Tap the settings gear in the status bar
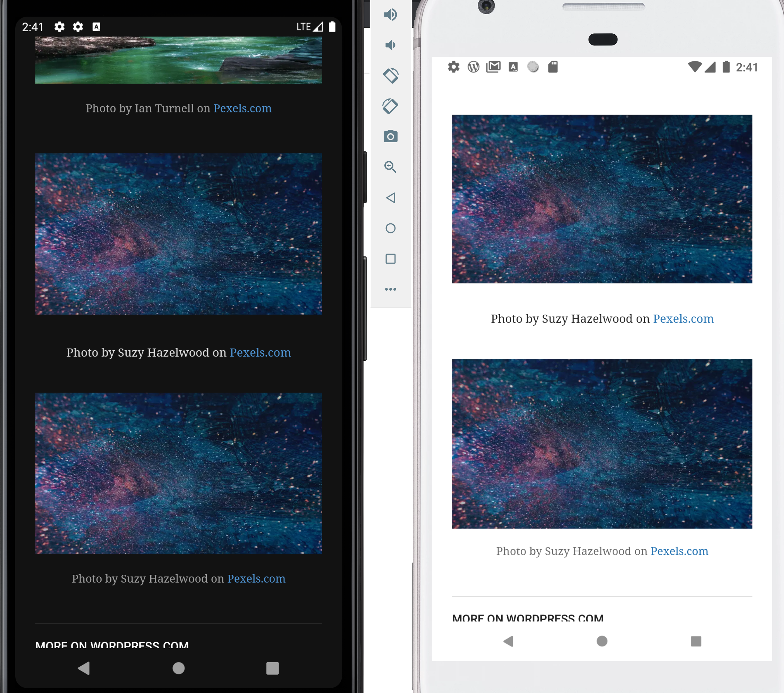This screenshot has width=784, height=693. [x=454, y=67]
